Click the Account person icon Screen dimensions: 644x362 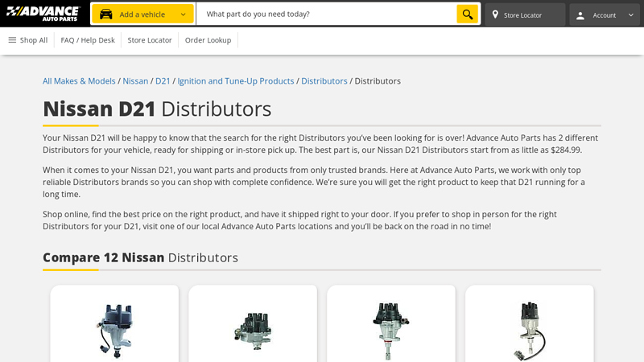(580, 15)
